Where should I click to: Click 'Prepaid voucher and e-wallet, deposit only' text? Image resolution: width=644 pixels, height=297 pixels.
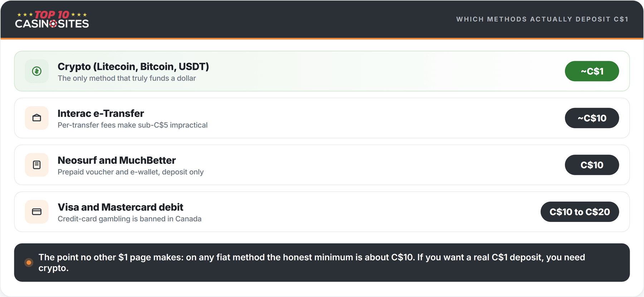[131, 172]
